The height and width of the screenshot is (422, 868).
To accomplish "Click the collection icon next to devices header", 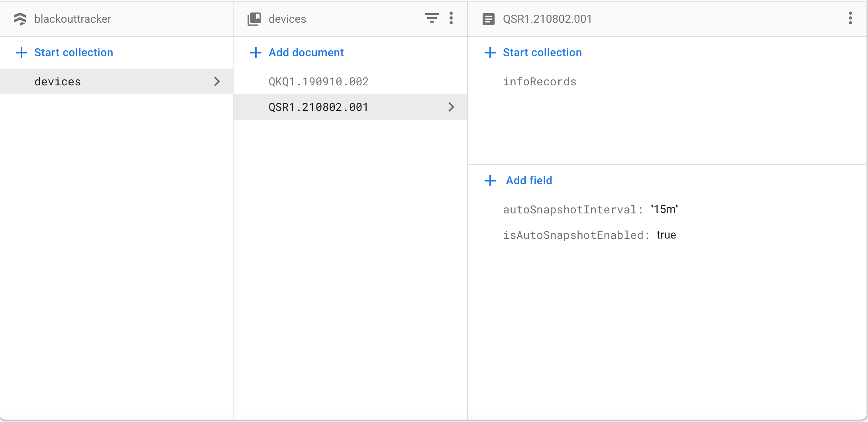I will [254, 18].
